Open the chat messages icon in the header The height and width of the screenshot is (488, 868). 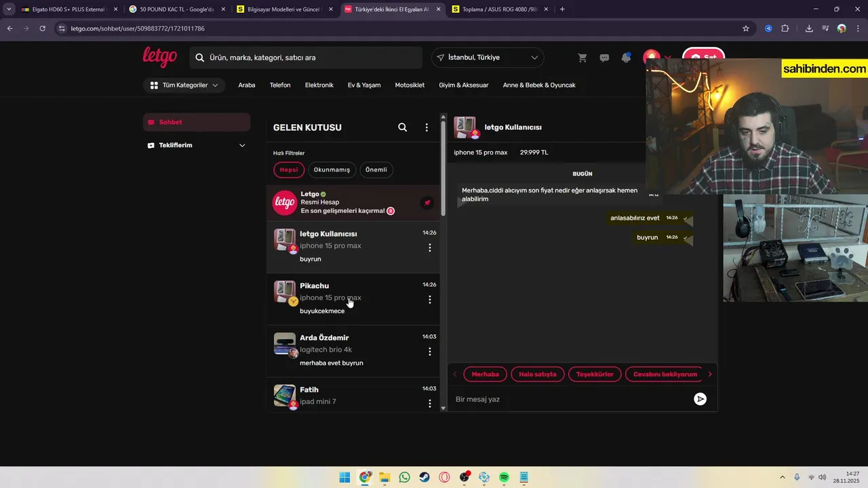(604, 58)
